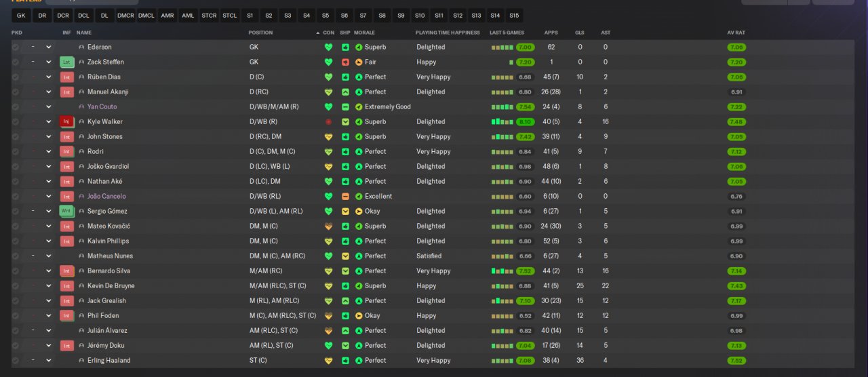This screenshot has width=868, height=377.
Task: Sort the table by the Position column header
Action: coord(261,33)
